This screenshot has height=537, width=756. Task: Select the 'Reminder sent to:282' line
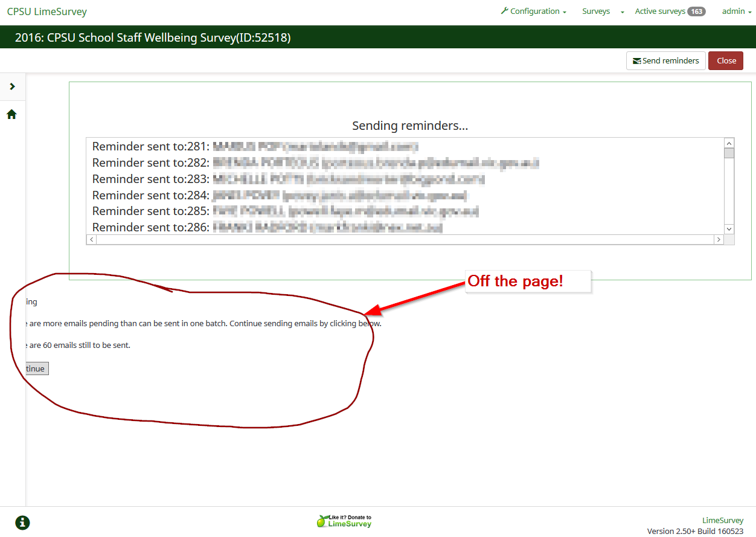[315, 163]
